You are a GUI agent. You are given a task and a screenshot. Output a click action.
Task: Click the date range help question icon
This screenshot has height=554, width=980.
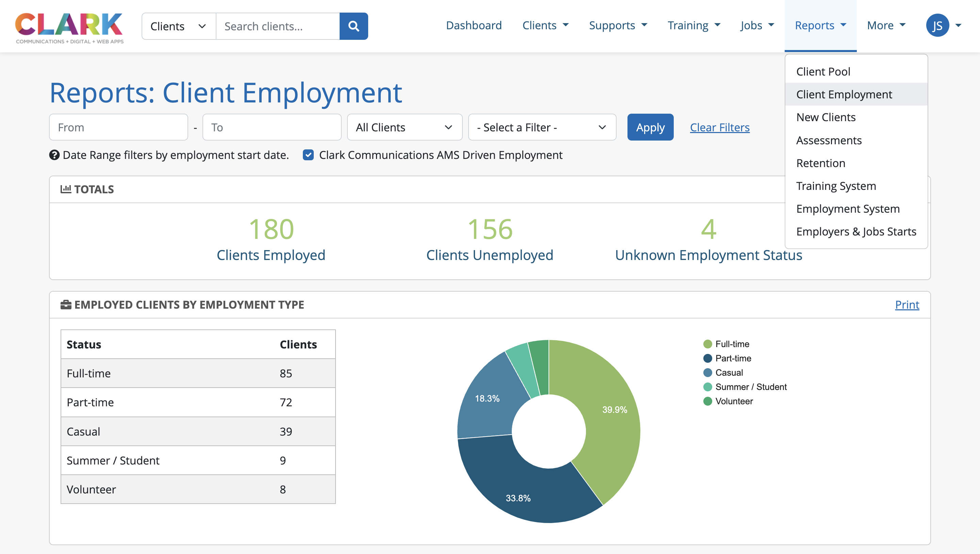tap(54, 155)
